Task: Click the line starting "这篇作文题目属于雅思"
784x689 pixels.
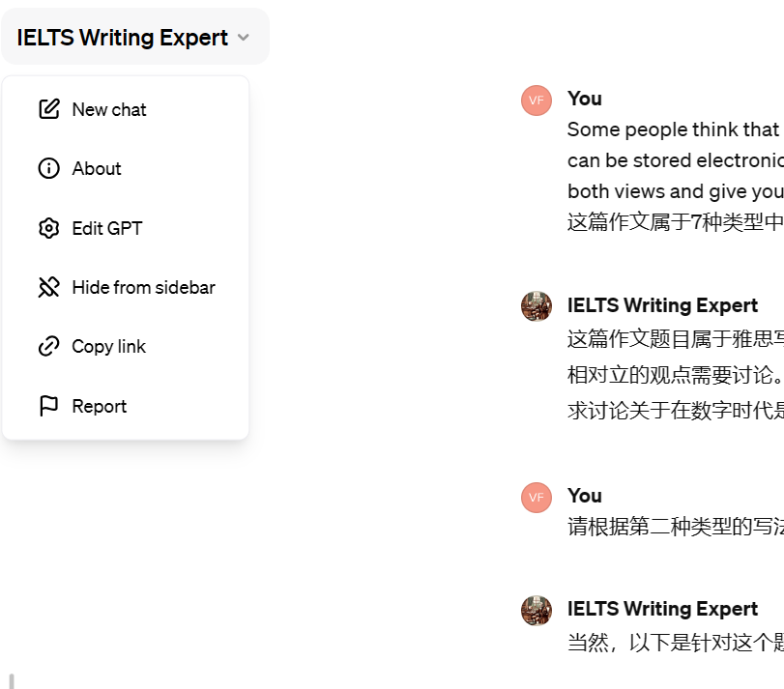Action: (676, 339)
